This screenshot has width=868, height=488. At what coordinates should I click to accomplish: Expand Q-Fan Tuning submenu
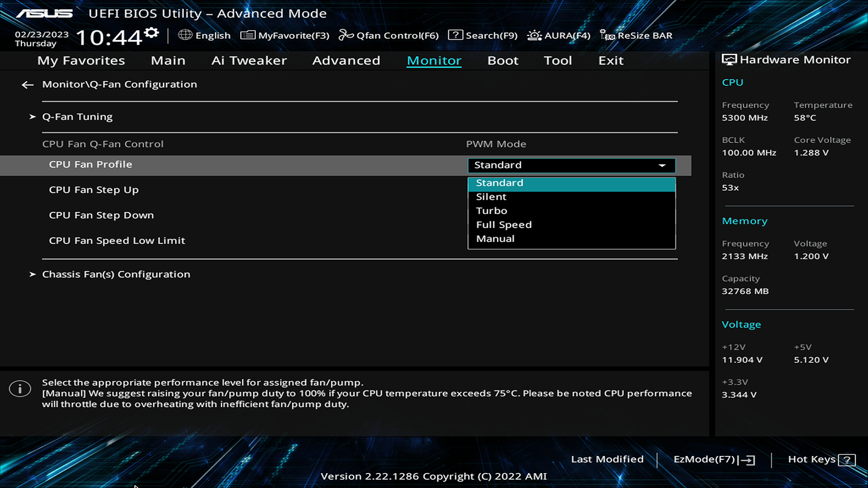click(77, 117)
